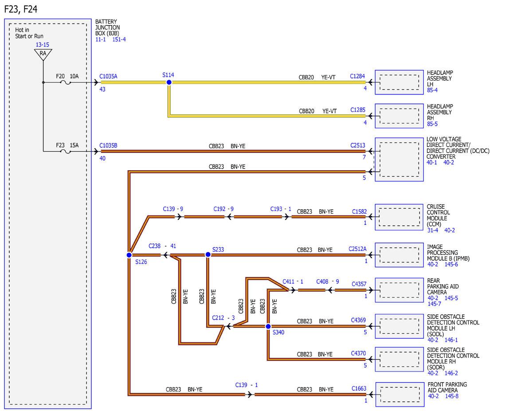Go to page 145-7 for Rear Parking Camera
This screenshot has width=532, height=411.
click(434, 304)
